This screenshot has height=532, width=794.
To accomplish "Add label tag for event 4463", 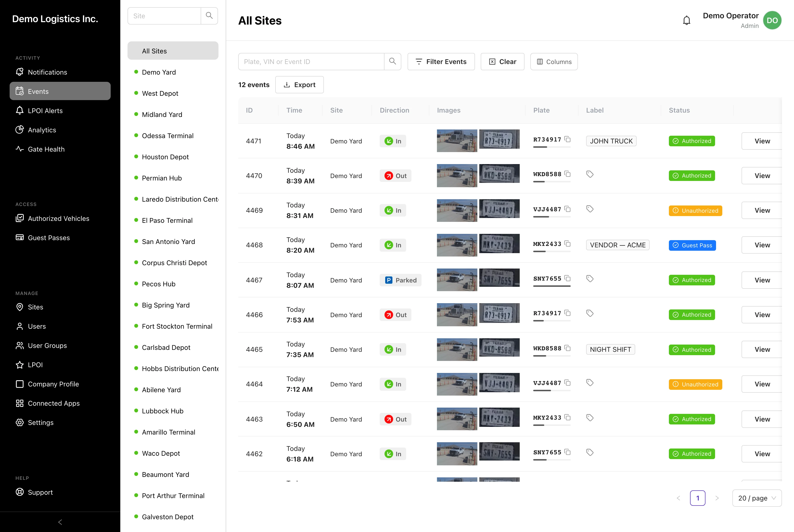I will tap(590, 418).
